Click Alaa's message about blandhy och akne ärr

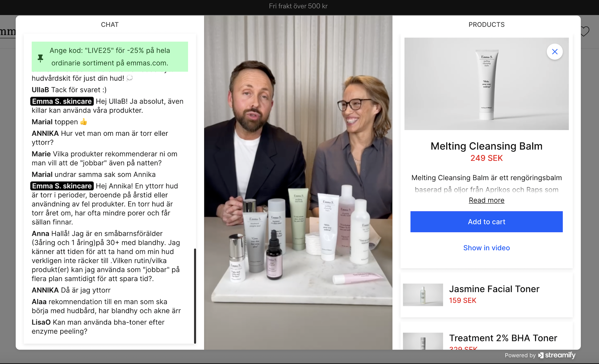[106, 306]
